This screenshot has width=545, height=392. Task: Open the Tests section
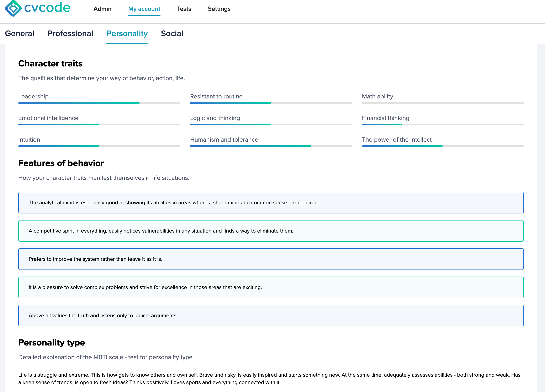tap(184, 9)
